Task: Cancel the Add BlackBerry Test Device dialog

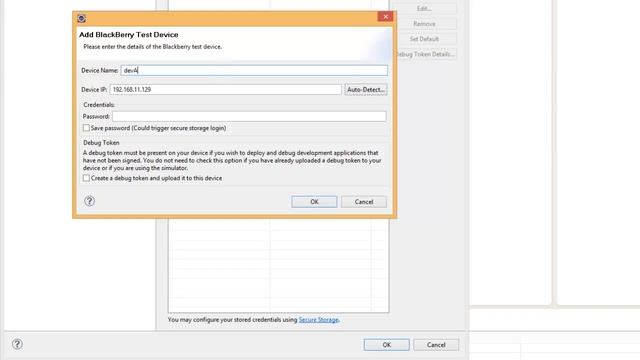Action: (364, 202)
